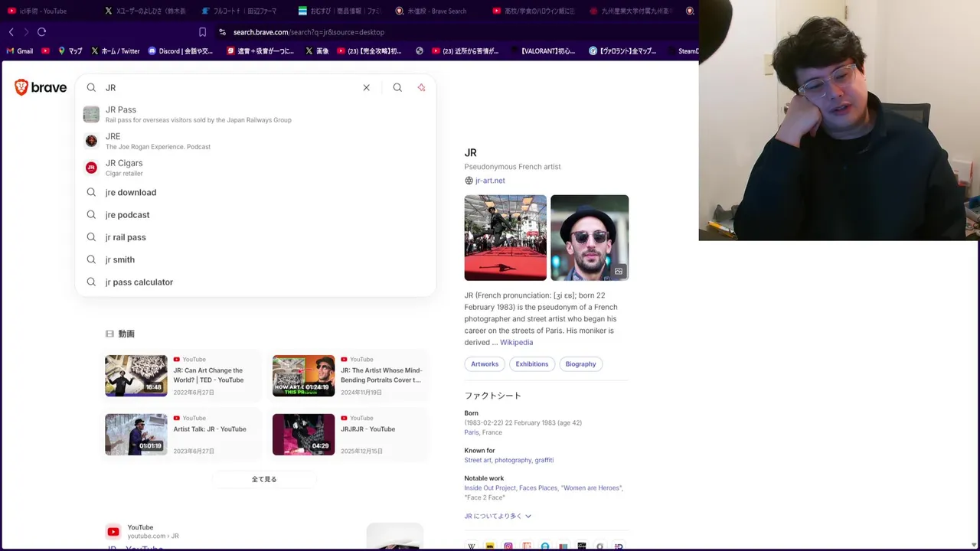980x551 pixels.
Task: Clear the search box with the X
Action: 366,87
